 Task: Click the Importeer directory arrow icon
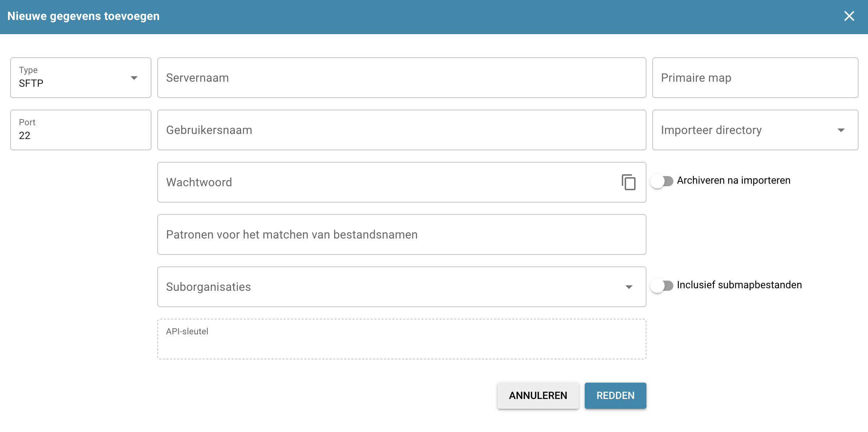click(841, 130)
